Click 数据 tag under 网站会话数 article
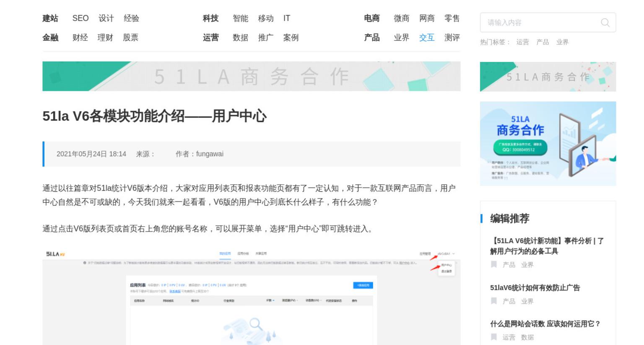Viewport: 644px width, 345px height. pyautogui.click(x=527, y=337)
